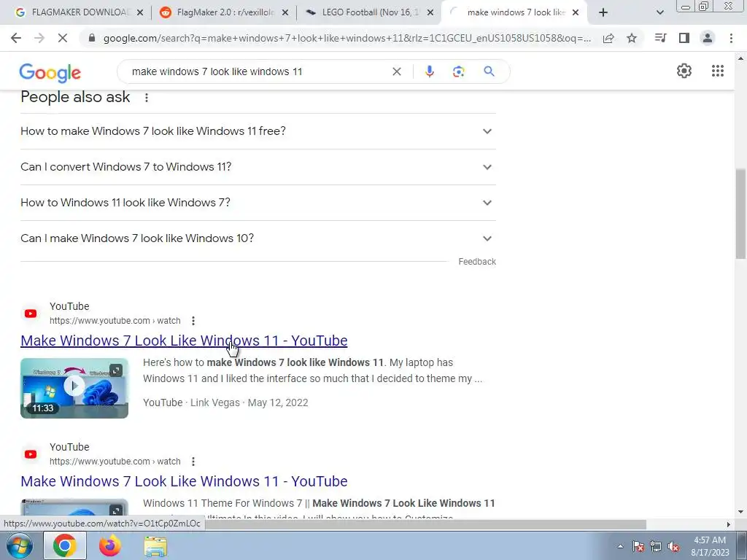Click the blue magnifier search button
Screen dimensions: 747x560
(x=489, y=71)
